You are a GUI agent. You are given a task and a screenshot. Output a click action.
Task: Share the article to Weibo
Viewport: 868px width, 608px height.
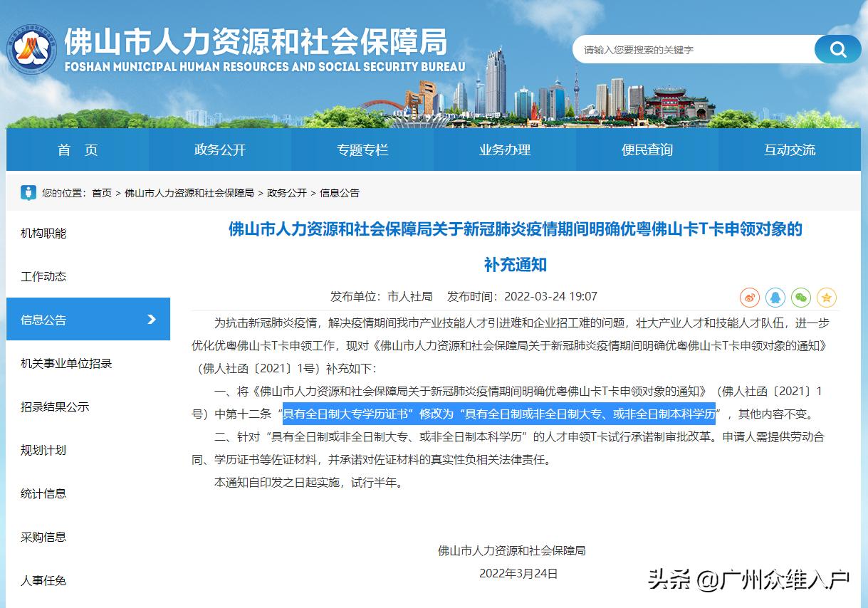(750, 298)
